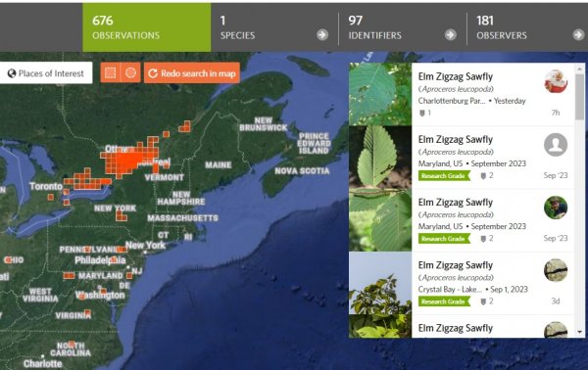The width and height of the screenshot is (588, 370).
Task: Open the default gray avatar observer profile
Action: 556,145
